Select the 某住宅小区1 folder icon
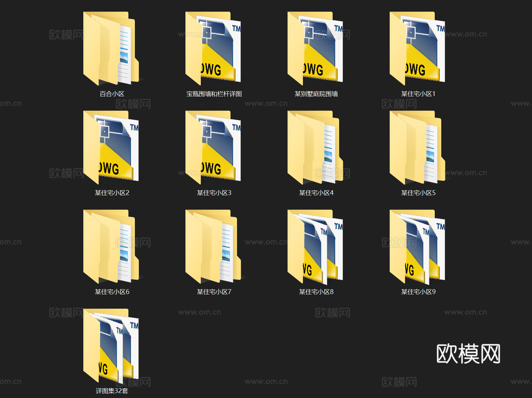The image size is (532, 398). [417, 48]
